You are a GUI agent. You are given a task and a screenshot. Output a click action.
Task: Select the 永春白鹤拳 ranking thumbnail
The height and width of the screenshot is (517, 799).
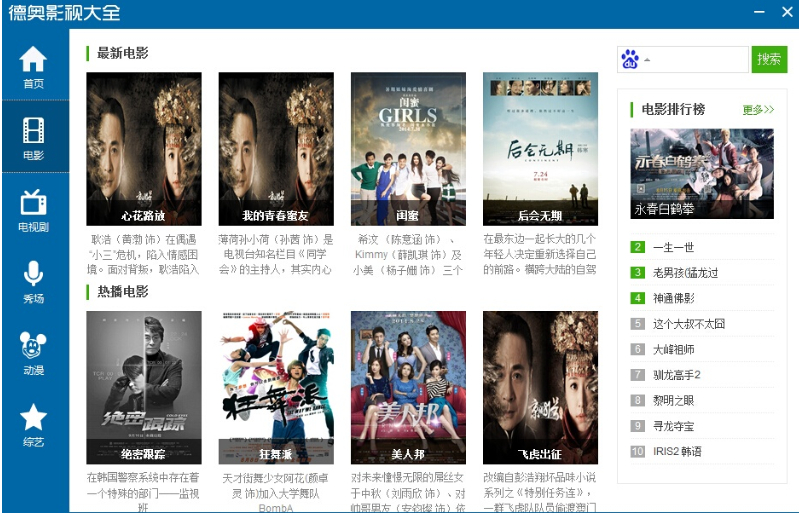click(702, 173)
